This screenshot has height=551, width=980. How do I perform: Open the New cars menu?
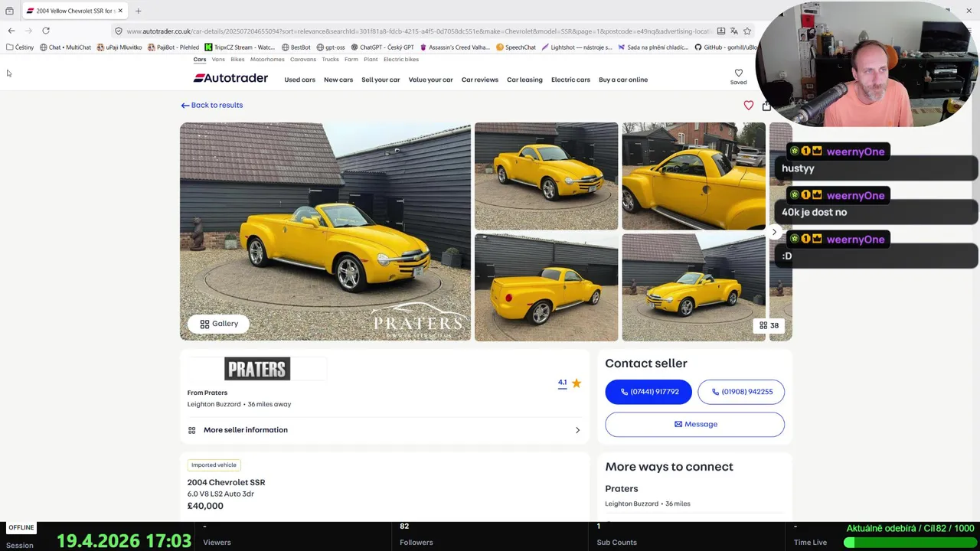tap(338, 80)
